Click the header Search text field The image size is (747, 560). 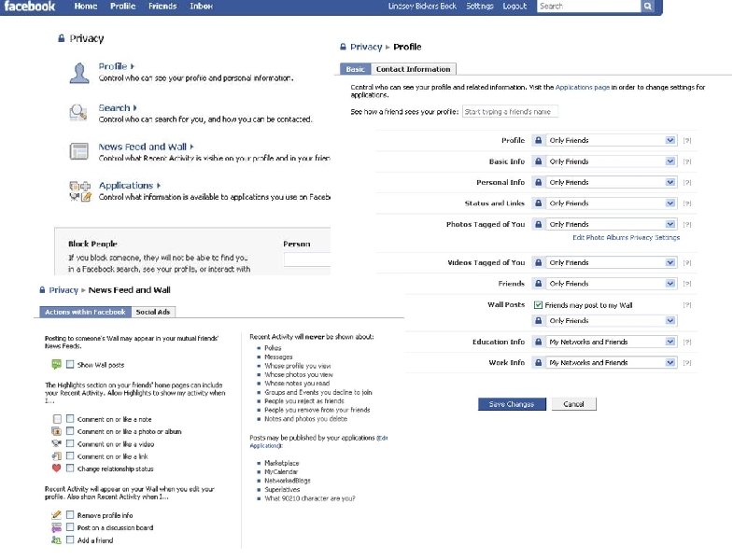tap(589, 7)
